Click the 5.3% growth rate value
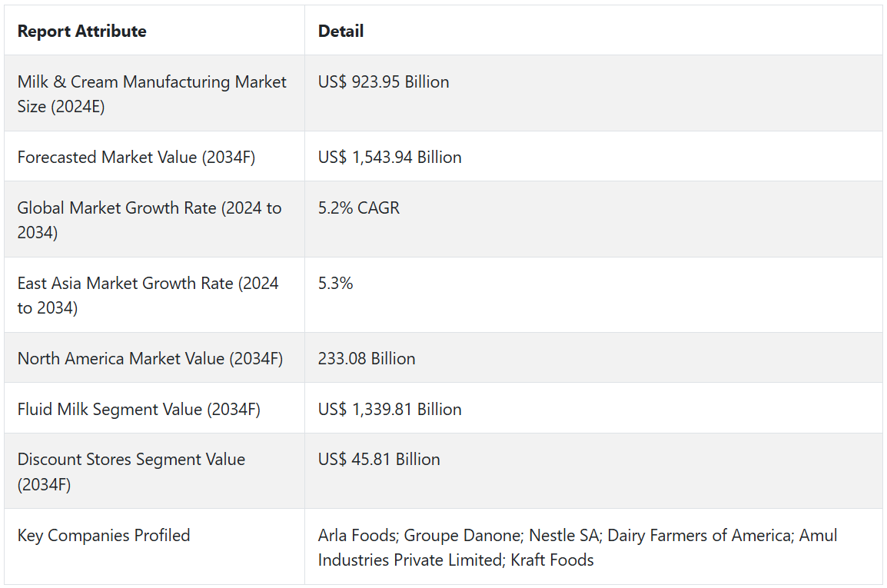Image resolution: width=887 pixels, height=588 pixels. tap(336, 284)
